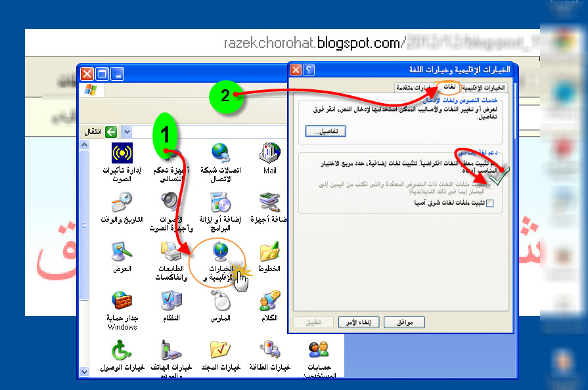Open the Windows Firewall icon

coord(122,301)
